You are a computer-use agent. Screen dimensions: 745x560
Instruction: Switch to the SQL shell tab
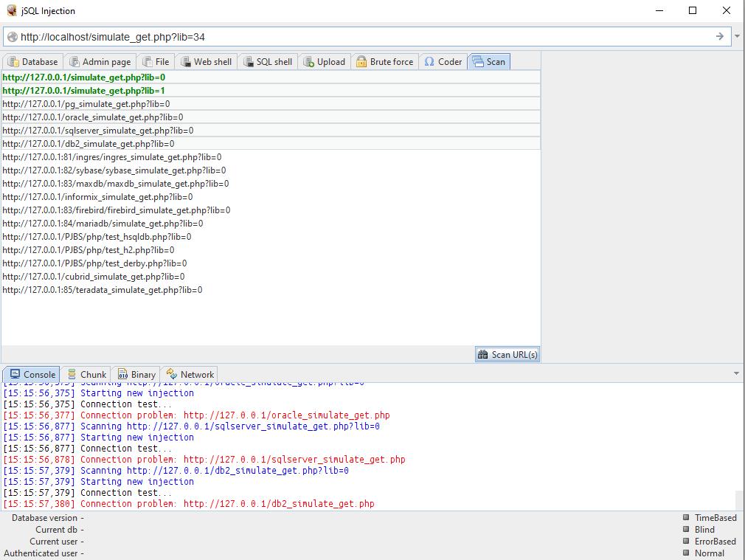pyautogui.click(x=267, y=62)
